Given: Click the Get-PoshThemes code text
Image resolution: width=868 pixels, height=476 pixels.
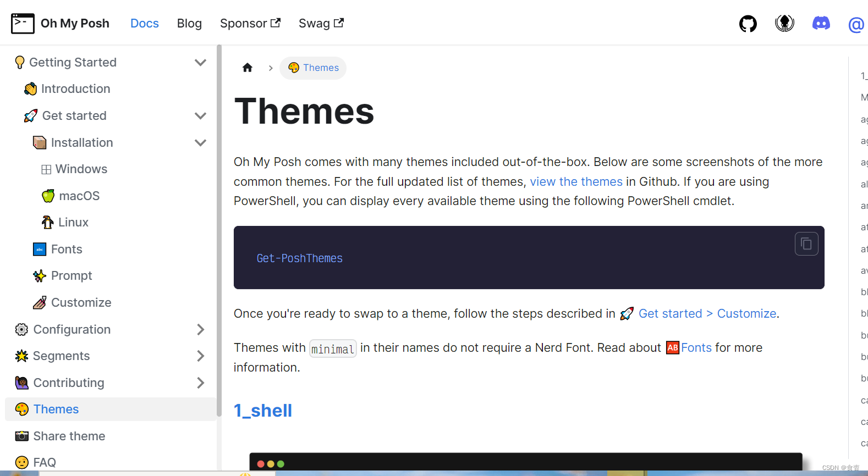Looking at the screenshot, I should (x=299, y=258).
